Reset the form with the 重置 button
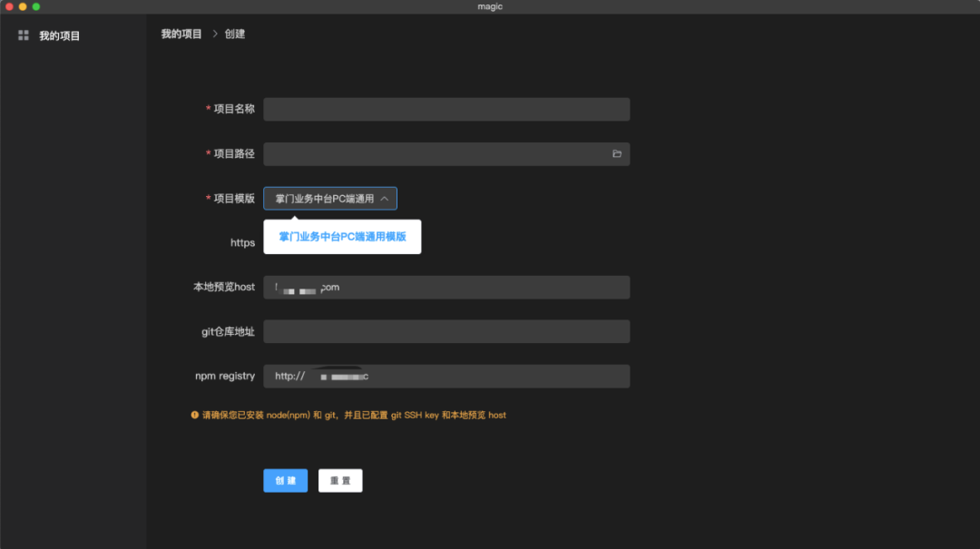Screen dimensions: 980x549 (x=339, y=480)
